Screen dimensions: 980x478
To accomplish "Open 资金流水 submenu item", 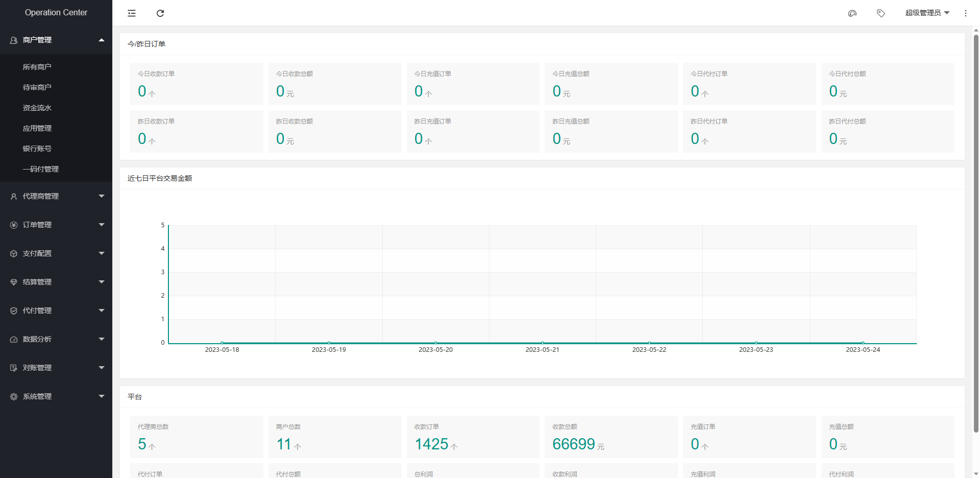I will point(56,108).
